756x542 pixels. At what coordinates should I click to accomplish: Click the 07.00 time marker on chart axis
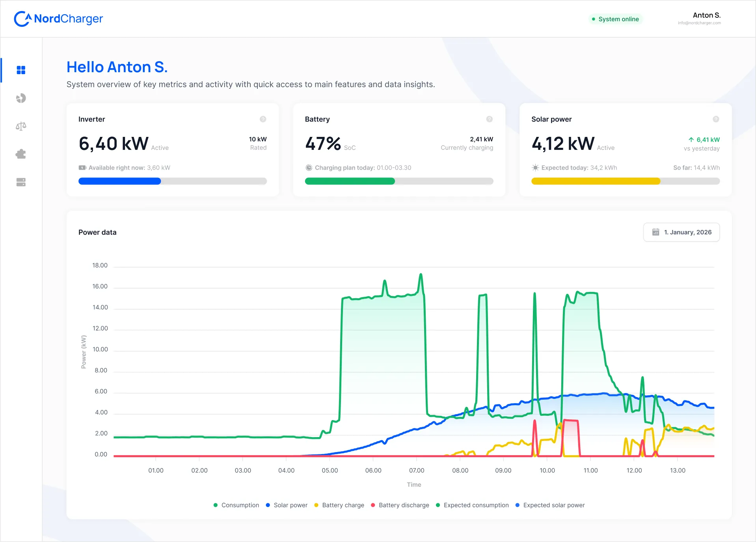click(x=417, y=471)
